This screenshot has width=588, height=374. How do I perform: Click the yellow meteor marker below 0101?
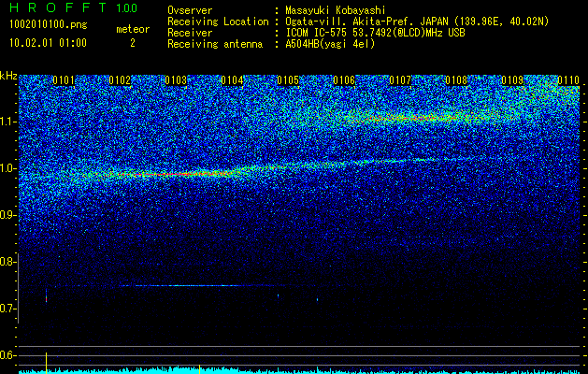(x=46, y=363)
